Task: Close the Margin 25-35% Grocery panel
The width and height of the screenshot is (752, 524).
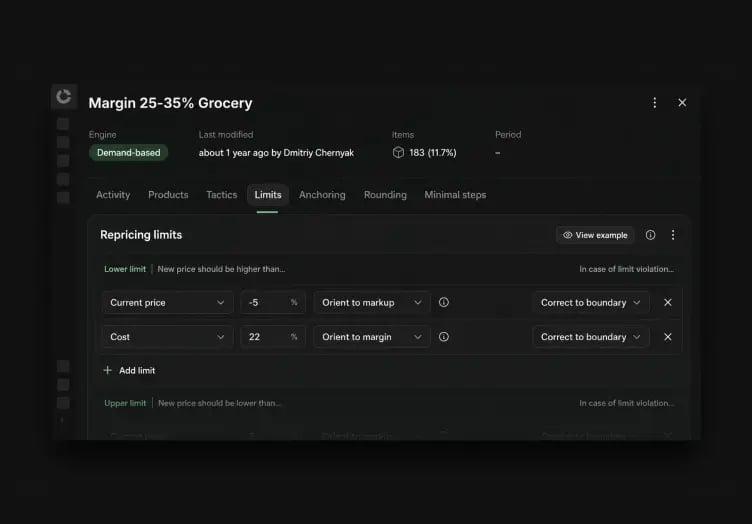Action: (x=682, y=103)
